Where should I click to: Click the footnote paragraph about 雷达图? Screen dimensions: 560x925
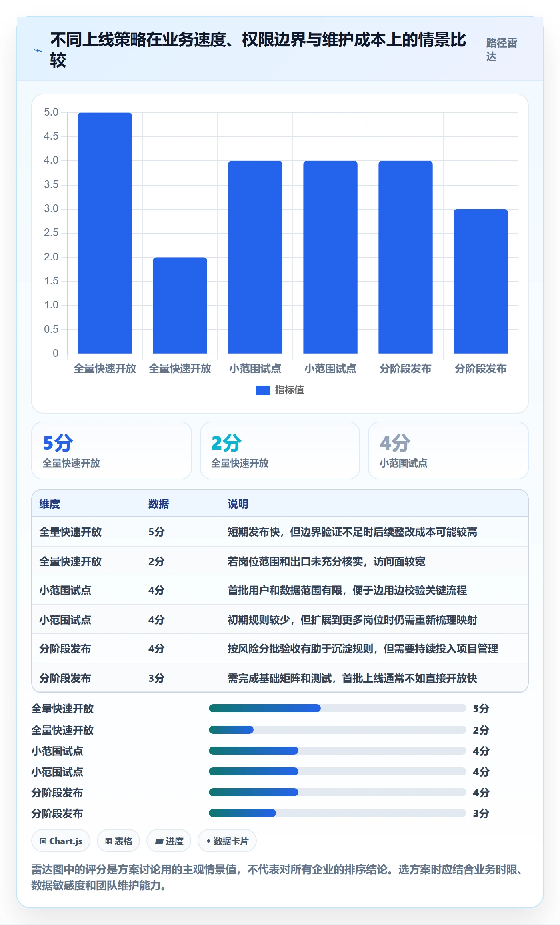pyautogui.click(x=277, y=877)
